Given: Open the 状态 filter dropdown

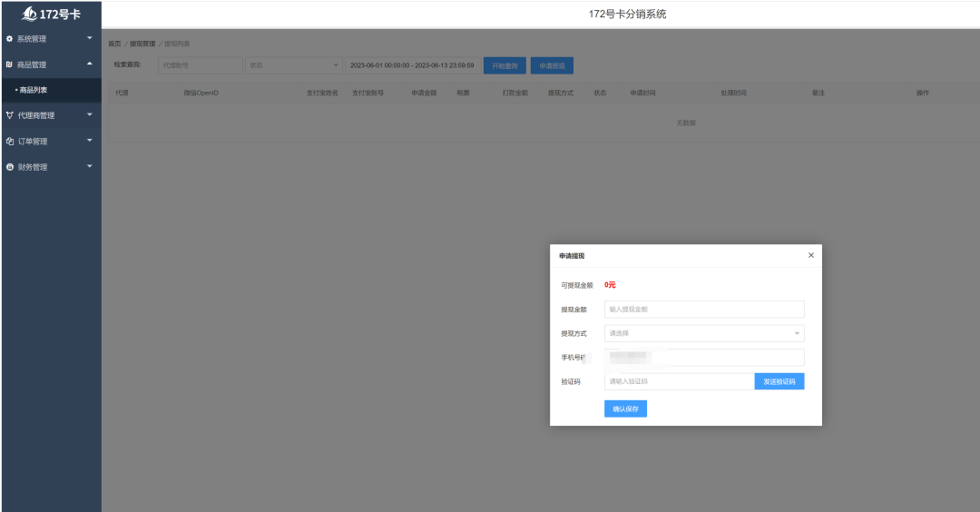Looking at the screenshot, I should [293, 65].
